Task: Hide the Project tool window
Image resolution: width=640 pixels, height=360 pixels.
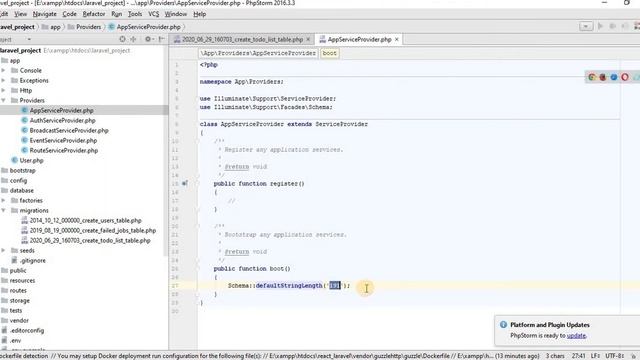Action: [162, 39]
